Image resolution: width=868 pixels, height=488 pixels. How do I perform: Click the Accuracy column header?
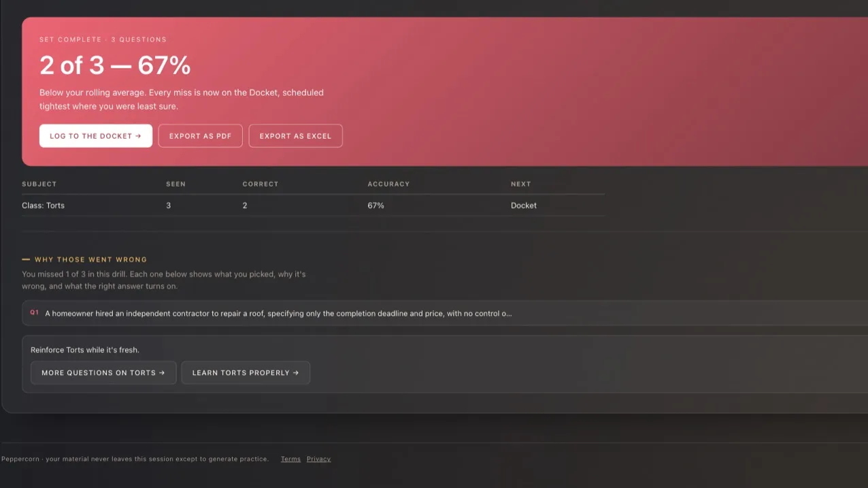[x=388, y=184]
